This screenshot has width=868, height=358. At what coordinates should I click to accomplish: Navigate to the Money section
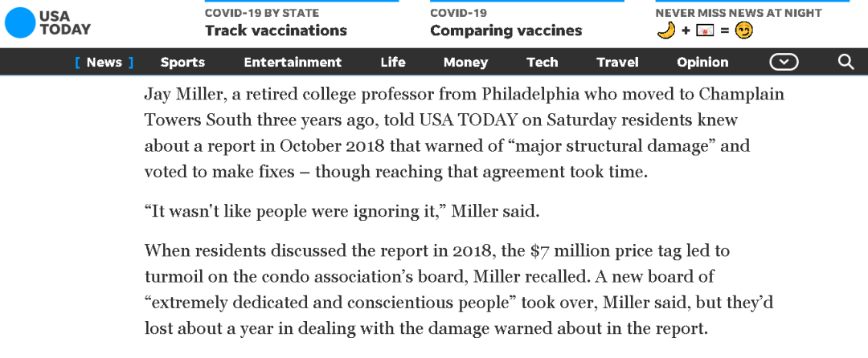(x=465, y=62)
